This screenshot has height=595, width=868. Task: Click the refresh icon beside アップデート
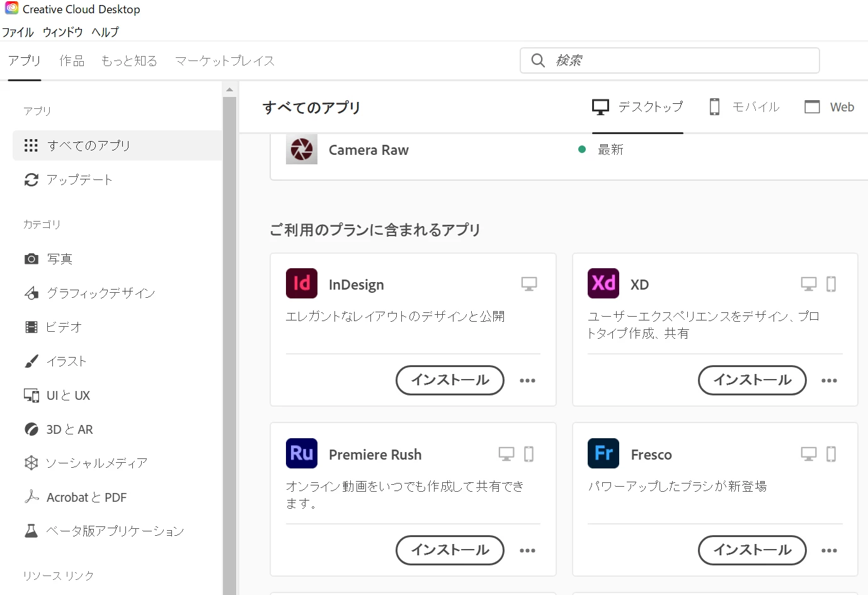[31, 179]
